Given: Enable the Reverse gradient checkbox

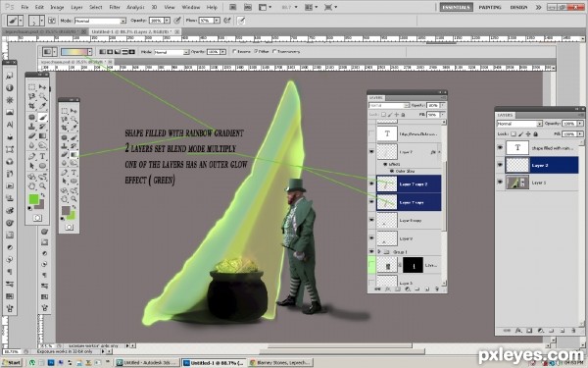Looking at the screenshot, I should point(234,51).
